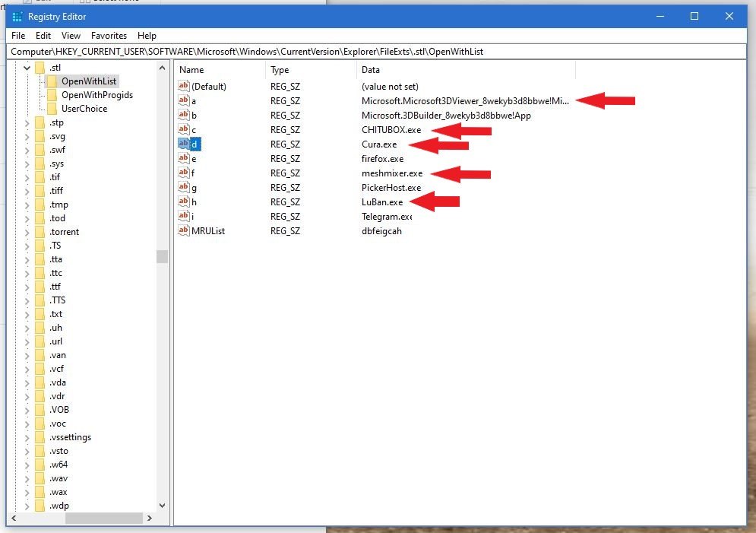This screenshot has width=756, height=533.
Task: Click the string icon of value c
Action: (x=184, y=129)
